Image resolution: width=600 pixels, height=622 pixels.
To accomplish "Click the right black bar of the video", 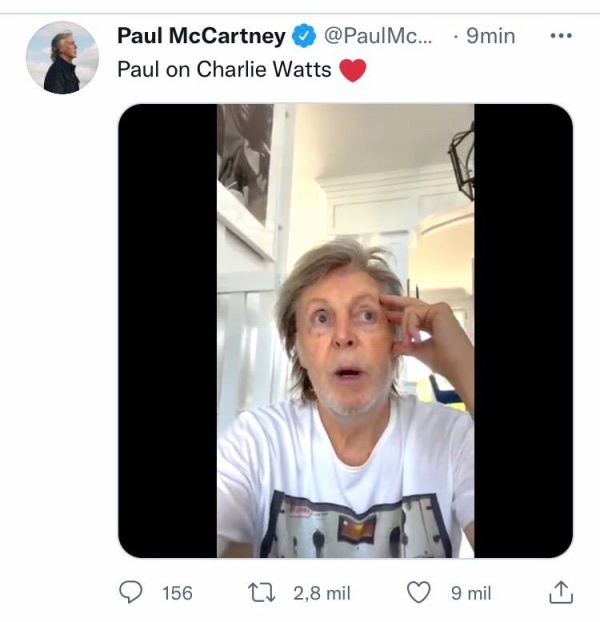I will point(523,330).
